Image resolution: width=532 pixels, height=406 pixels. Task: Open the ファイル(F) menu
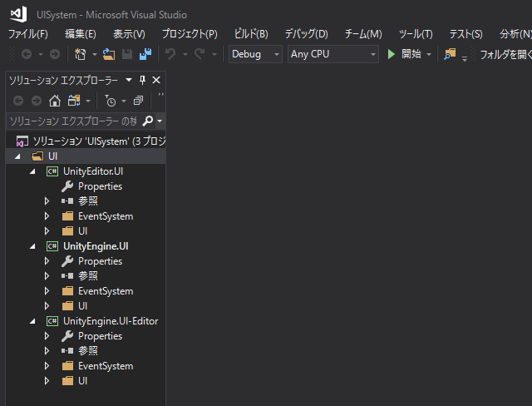click(28, 34)
